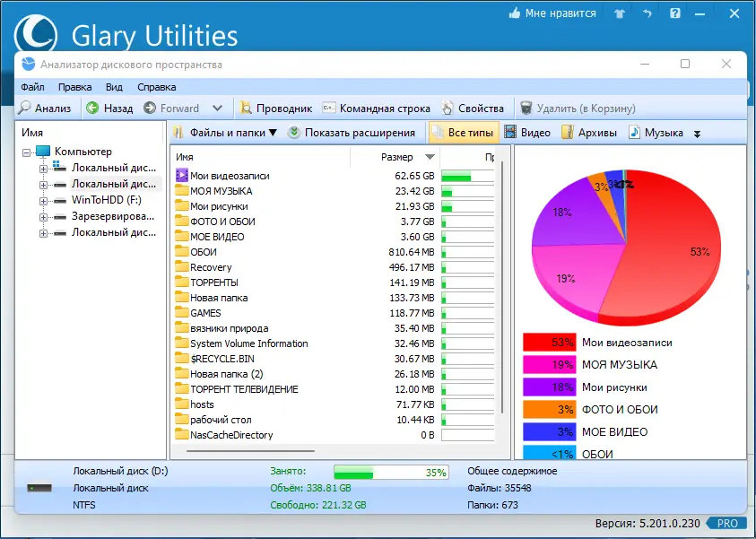Select System Volume Information folder icon
This screenshot has height=539, width=756.
click(x=182, y=343)
